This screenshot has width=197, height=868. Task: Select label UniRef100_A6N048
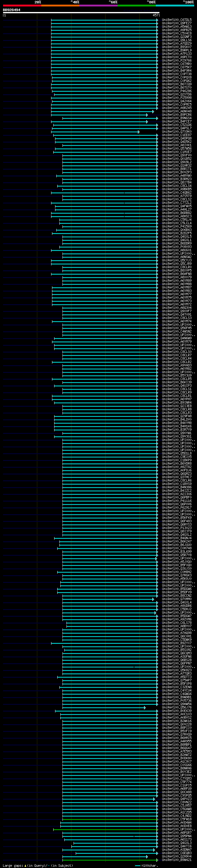pos(176,111)
